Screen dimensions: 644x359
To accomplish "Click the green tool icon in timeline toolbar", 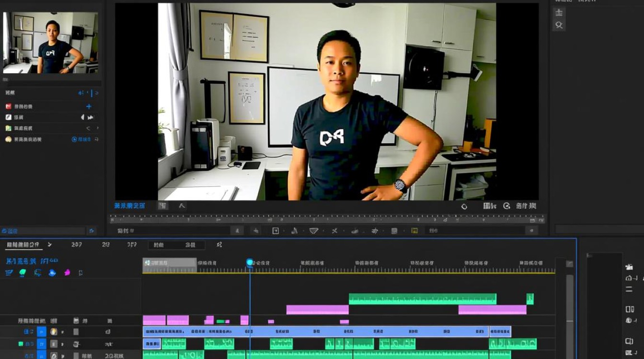I will pos(23,272).
